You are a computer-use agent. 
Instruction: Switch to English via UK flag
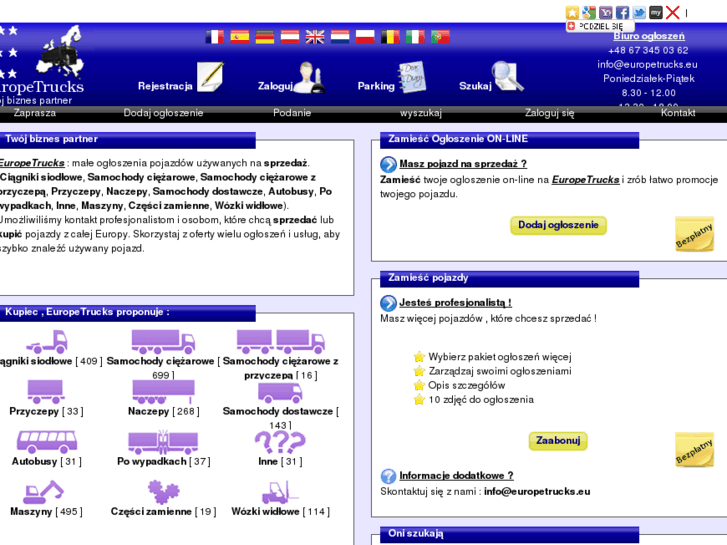(315, 37)
